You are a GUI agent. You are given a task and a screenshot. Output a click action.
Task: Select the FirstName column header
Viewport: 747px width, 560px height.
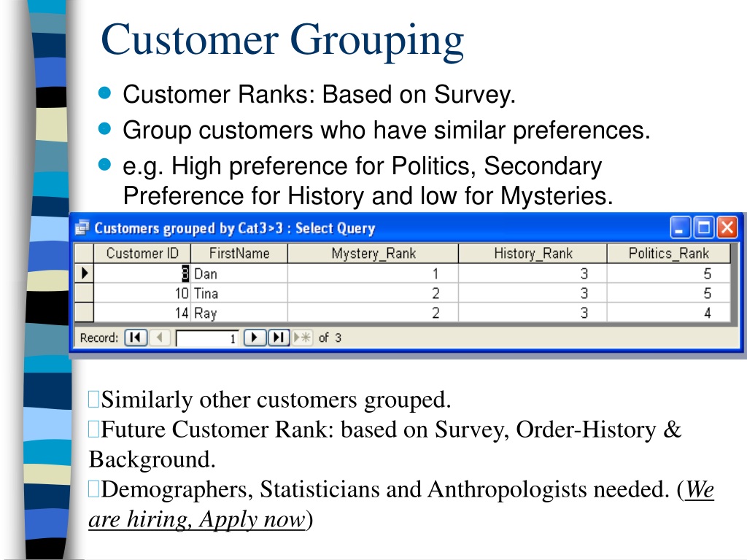coord(239,253)
